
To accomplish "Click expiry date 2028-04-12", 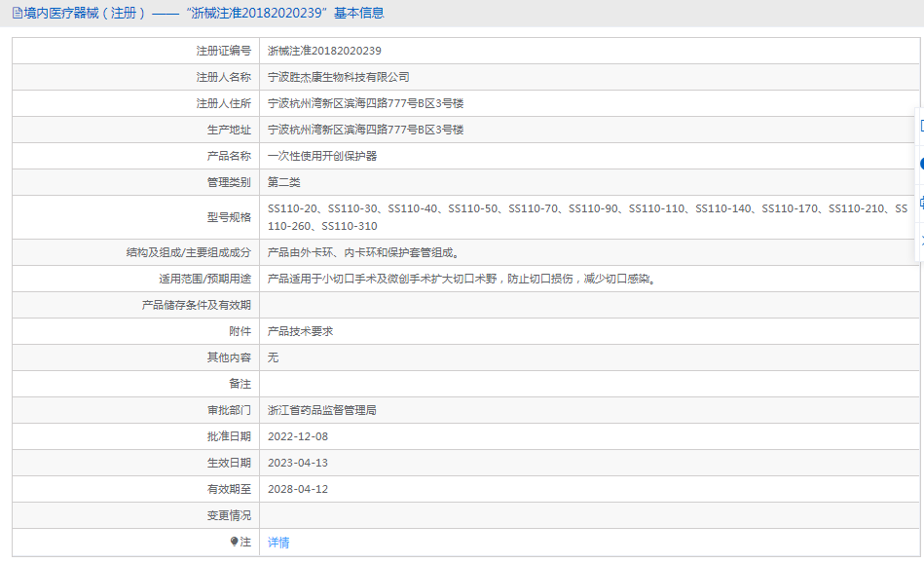I will click(298, 489).
